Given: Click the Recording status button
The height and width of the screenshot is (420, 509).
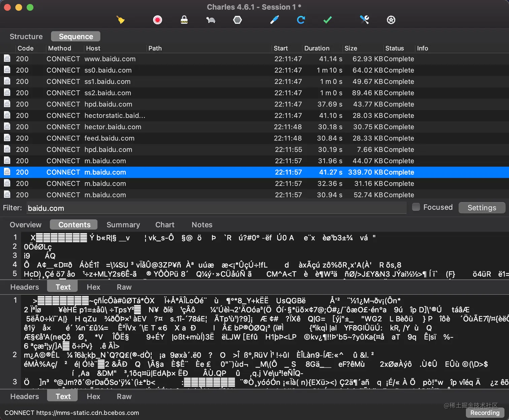Looking at the screenshot, I should (x=485, y=413).
